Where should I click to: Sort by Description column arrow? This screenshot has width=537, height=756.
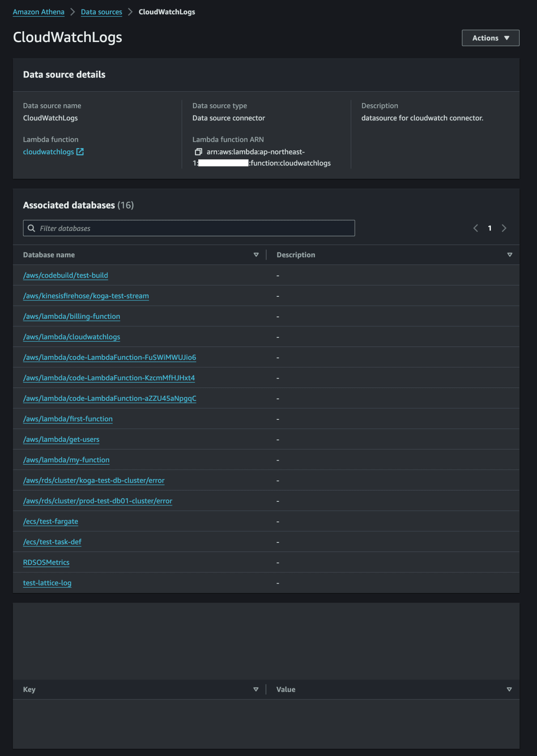click(509, 255)
